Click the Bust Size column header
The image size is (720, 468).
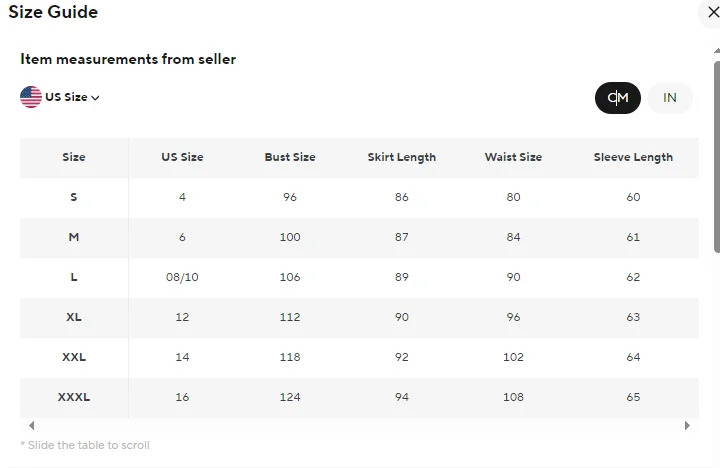point(290,157)
